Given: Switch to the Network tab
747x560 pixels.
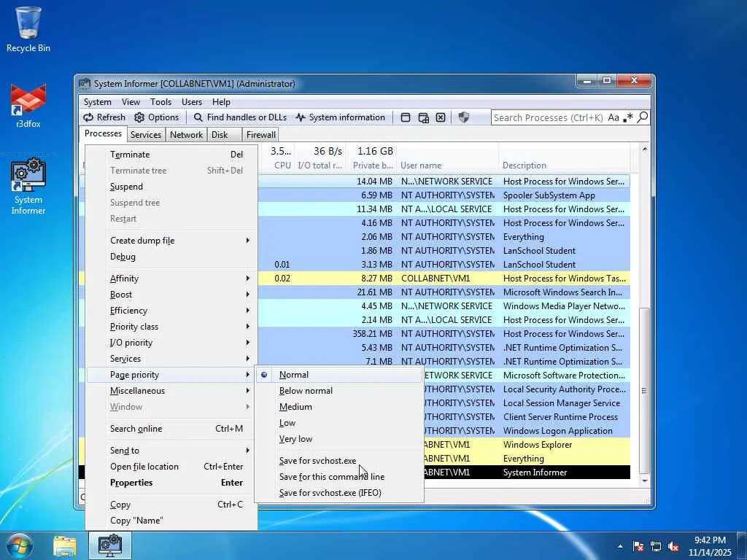Looking at the screenshot, I should (186, 135).
